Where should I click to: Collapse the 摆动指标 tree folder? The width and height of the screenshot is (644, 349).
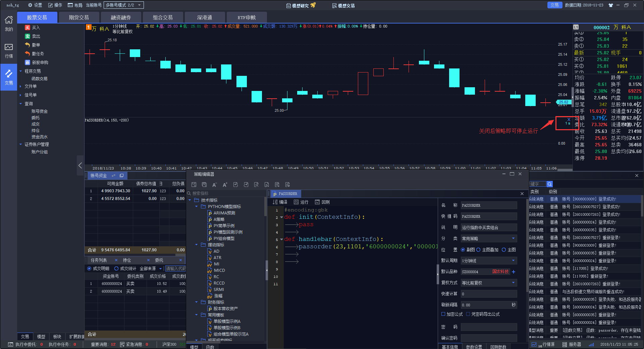(197, 245)
